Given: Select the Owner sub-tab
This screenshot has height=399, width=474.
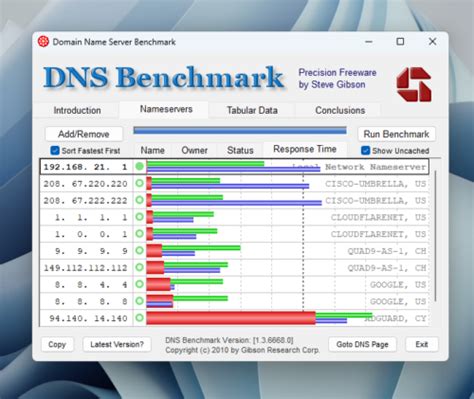Looking at the screenshot, I should click(194, 150).
